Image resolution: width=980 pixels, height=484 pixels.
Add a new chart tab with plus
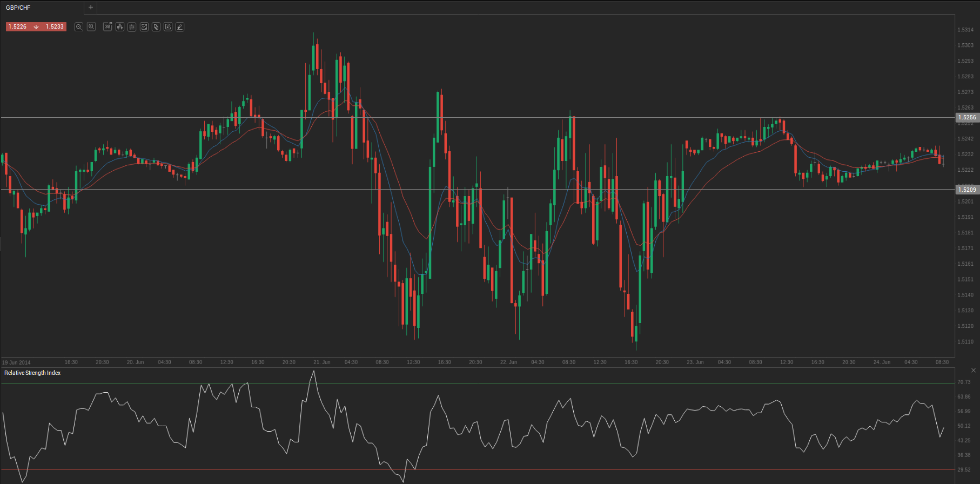[x=91, y=8]
